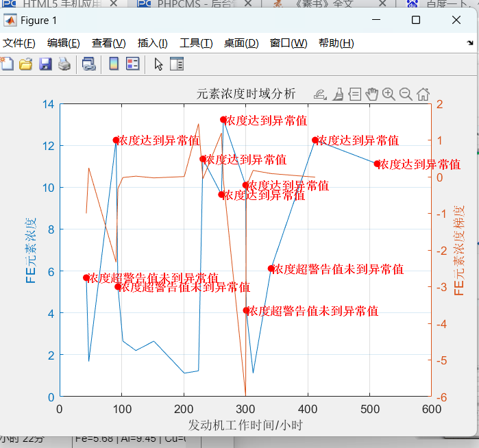Activate the zoom out magnifier
This screenshot has height=448, width=479.
[406, 94]
